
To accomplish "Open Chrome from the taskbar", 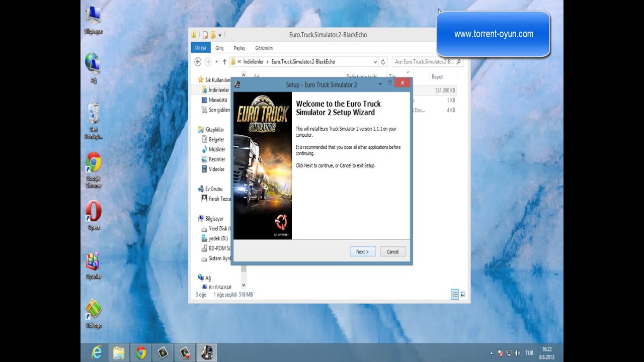I will click(x=140, y=353).
